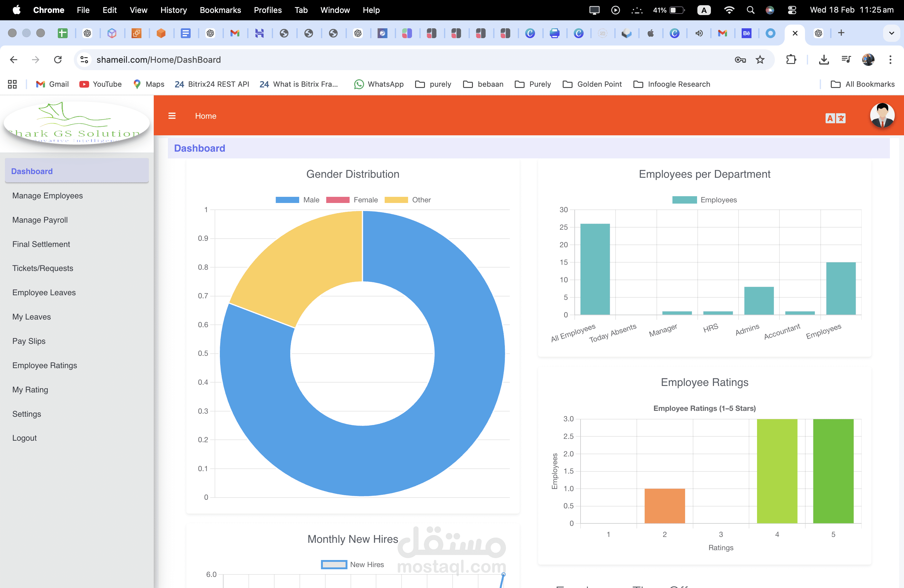Toggle the Female legend item visibility
Image resolution: width=904 pixels, height=588 pixels.
(352, 200)
